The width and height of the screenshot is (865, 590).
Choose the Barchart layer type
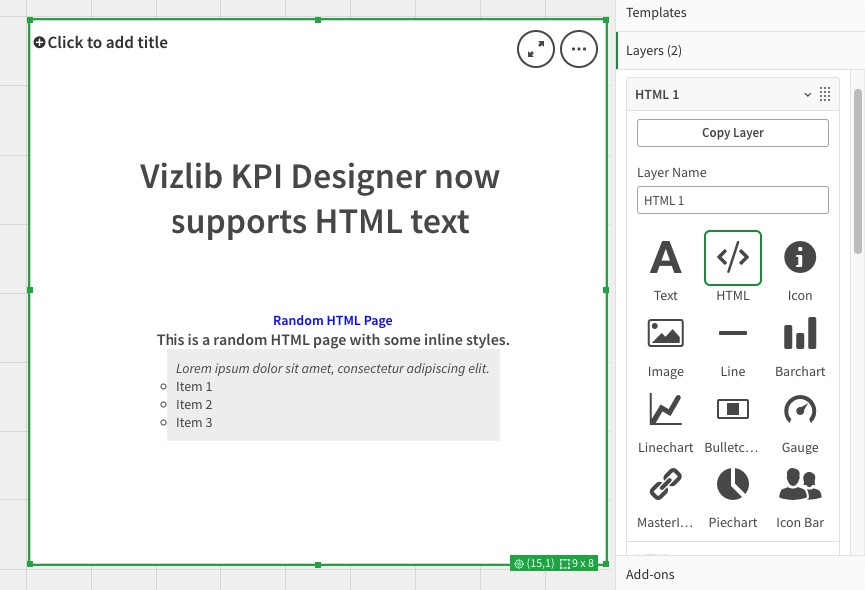(800, 333)
